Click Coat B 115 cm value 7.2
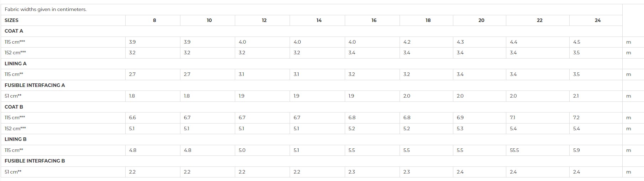Image resolution: width=644 pixels, height=181 pixels. click(x=576, y=117)
